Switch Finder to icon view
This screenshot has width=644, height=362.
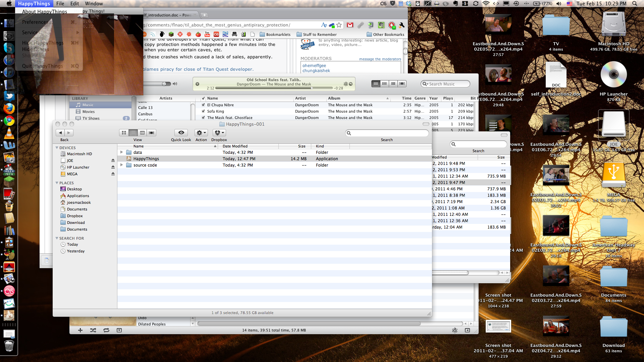click(124, 133)
